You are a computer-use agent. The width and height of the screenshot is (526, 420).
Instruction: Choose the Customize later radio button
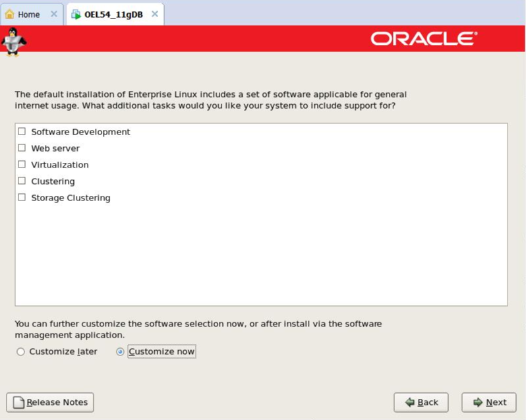click(x=21, y=351)
